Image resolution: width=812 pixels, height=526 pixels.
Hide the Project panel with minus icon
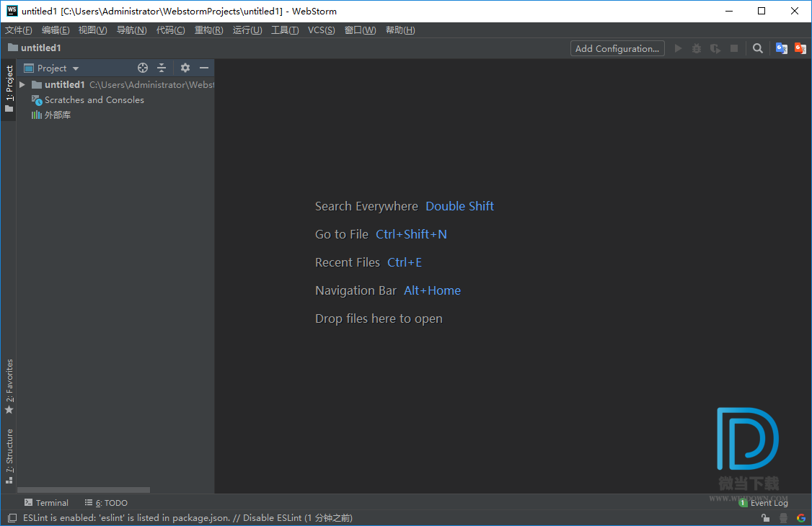[x=204, y=68]
